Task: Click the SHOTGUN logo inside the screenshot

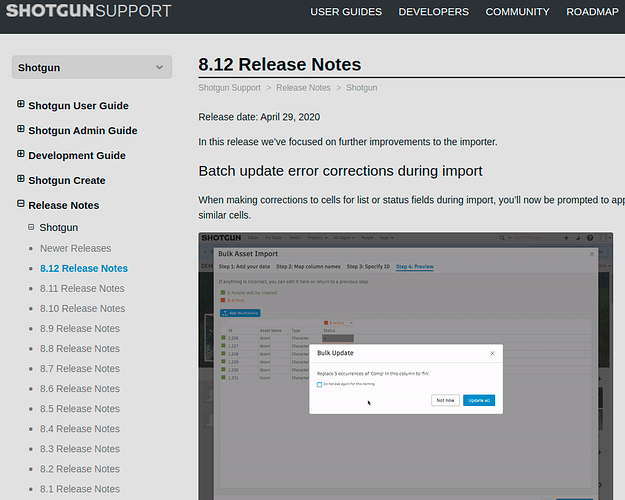Action: [x=221, y=238]
